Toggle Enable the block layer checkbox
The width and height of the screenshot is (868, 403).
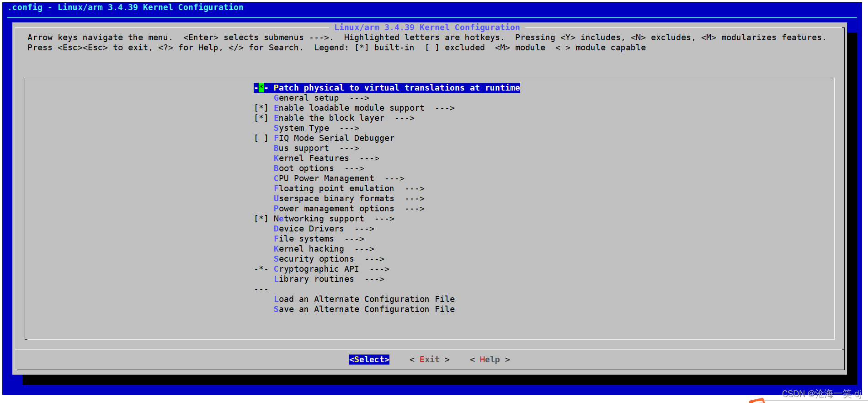261,118
